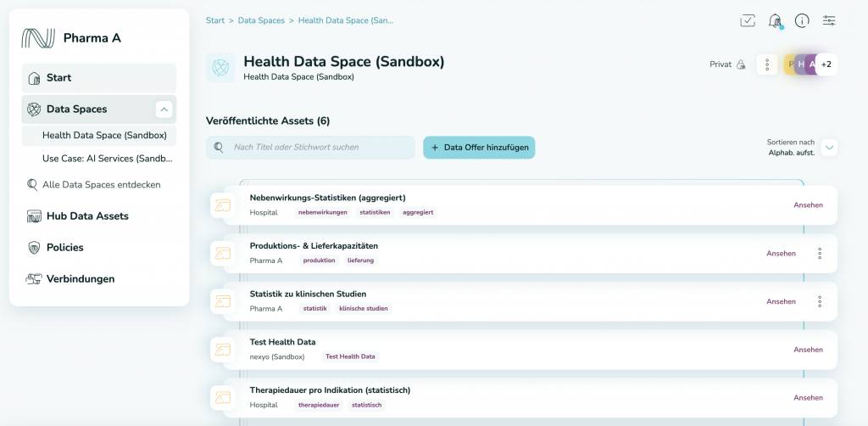This screenshot has height=426, width=868.
Task: Click the Privat lock icon
Action: (x=741, y=64)
